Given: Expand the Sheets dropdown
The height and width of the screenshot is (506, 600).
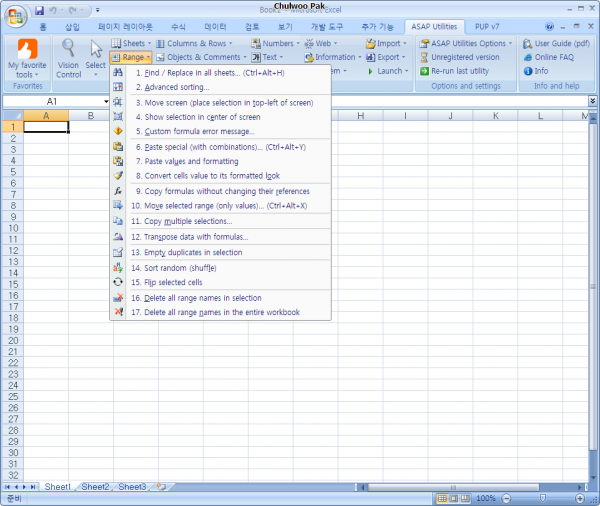Looking at the screenshot, I should pos(131,43).
